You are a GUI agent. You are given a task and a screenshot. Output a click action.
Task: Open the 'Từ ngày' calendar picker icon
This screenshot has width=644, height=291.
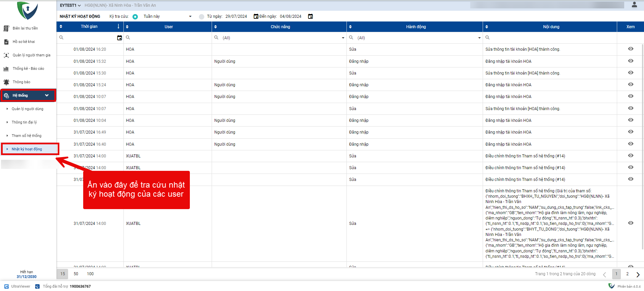(256, 16)
